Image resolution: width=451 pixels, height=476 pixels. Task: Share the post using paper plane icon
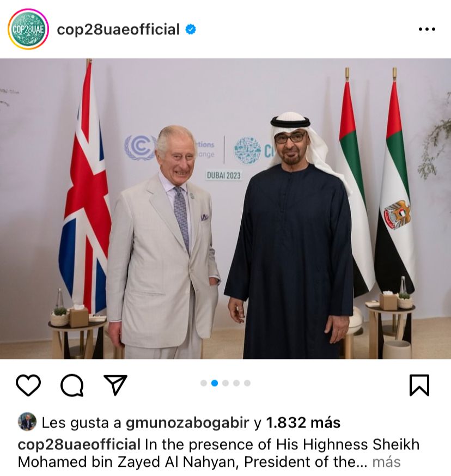(115, 385)
